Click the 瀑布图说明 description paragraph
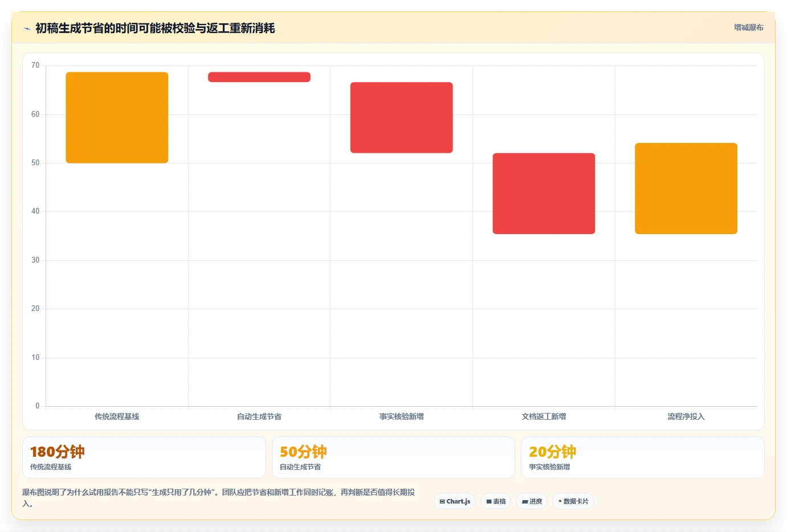 coord(219,498)
